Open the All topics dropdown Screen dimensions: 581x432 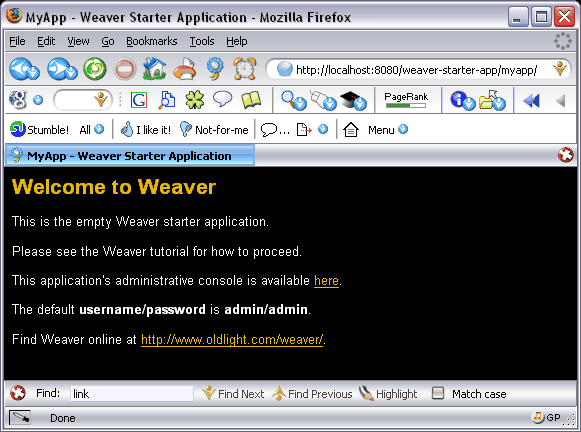(x=92, y=130)
